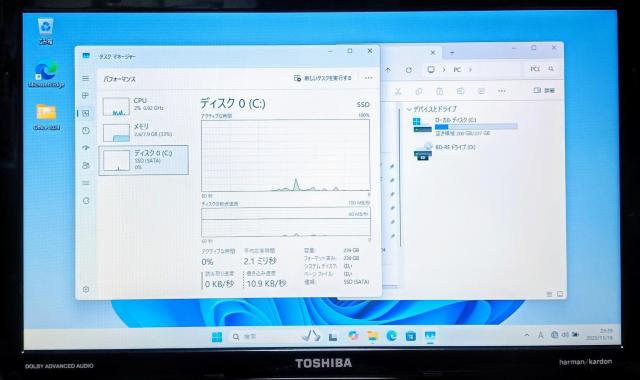Open Users icon in Task Manager sidebar

coord(86,165)
